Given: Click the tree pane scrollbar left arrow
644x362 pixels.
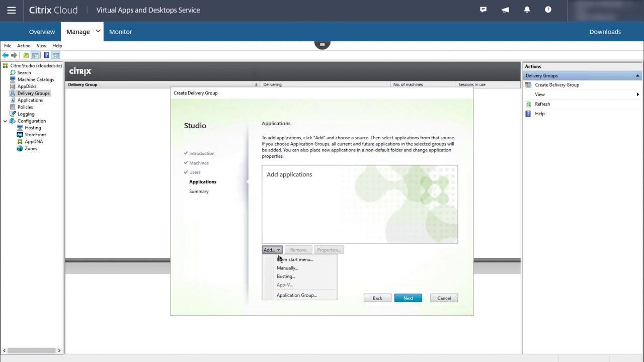Looking at the screenshot, I should pos(4,350).
